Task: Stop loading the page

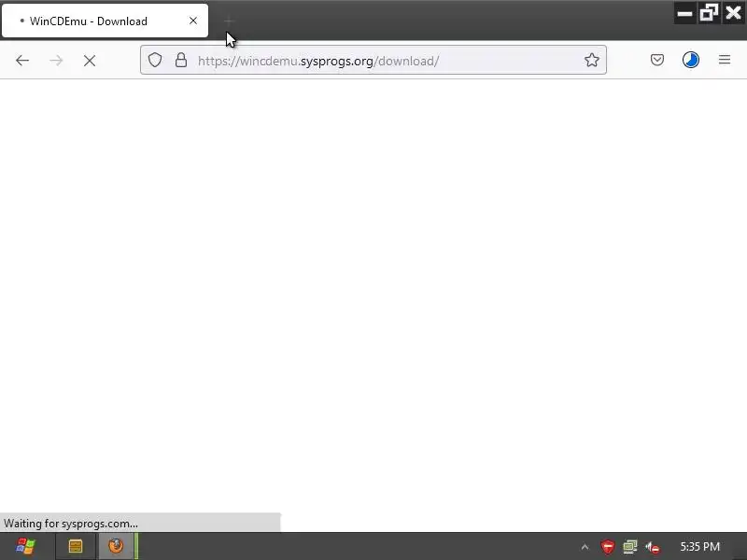Action: pyautogui.click(x=90, y=61)
